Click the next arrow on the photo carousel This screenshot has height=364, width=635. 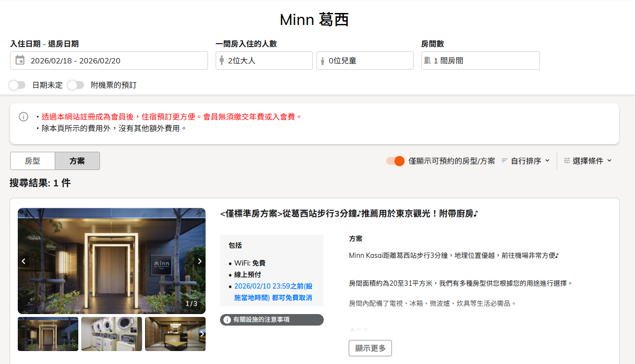[x=199, y=261]
